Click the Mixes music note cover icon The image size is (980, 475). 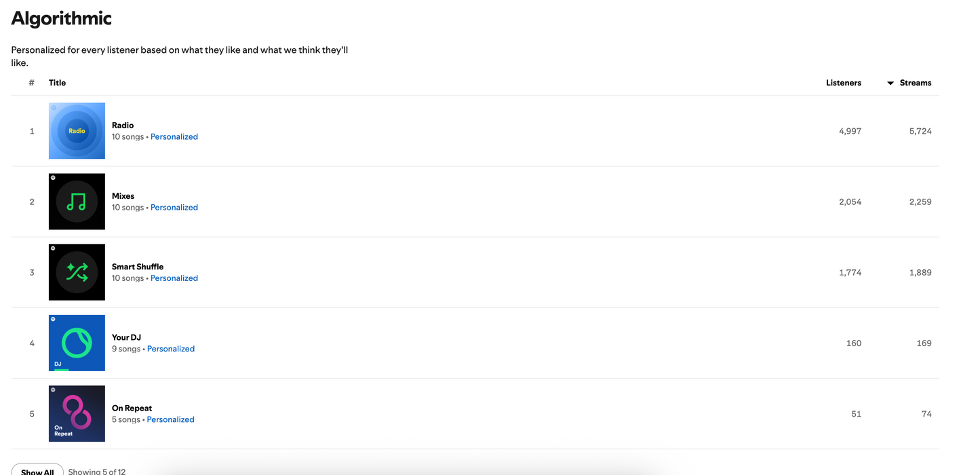click(x=77, y=202)
